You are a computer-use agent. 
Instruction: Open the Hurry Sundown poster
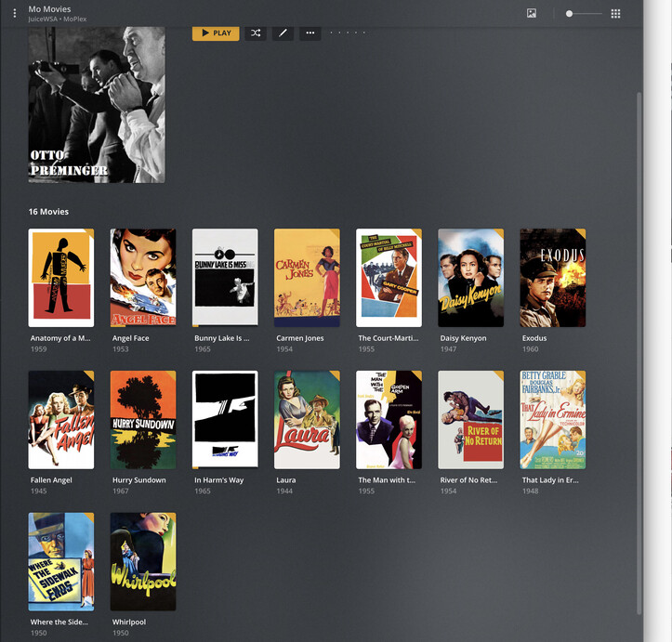(x=143, y=420)
